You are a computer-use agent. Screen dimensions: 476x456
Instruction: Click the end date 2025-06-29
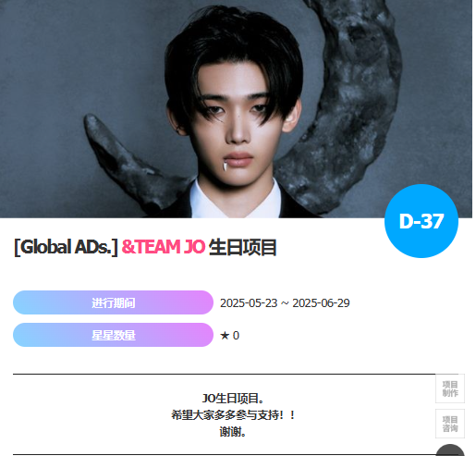point(321,303)
